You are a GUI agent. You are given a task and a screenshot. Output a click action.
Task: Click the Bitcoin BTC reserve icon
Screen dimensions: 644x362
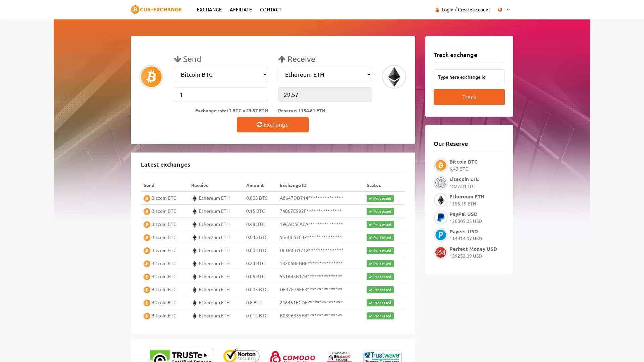click(440, 165)
